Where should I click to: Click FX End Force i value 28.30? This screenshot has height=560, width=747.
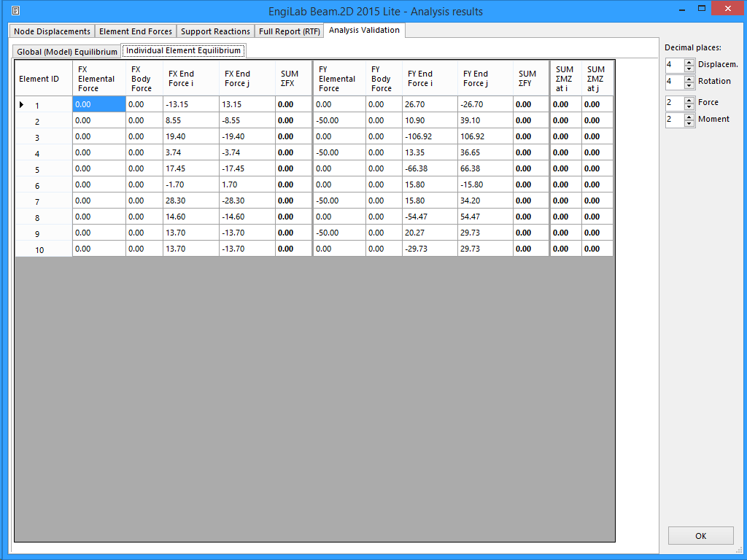(x=190, y=201)
